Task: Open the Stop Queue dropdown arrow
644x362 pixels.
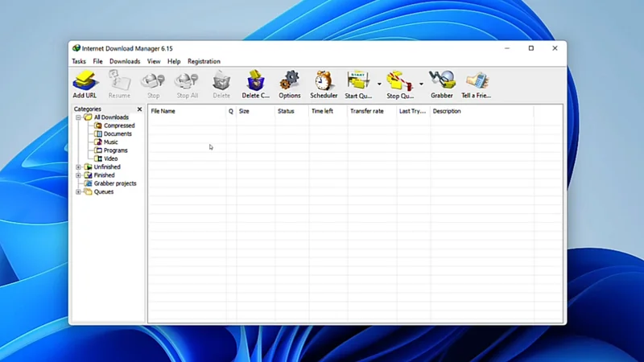Action: click(421, 84)
